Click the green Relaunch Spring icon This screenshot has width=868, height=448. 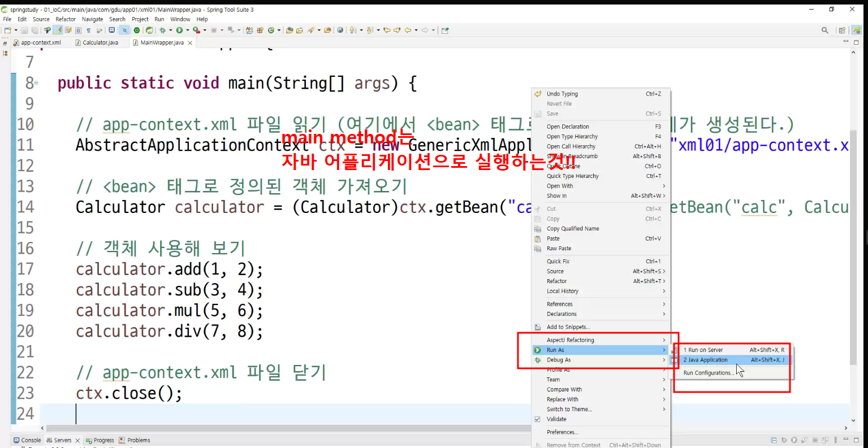[149, 30]
